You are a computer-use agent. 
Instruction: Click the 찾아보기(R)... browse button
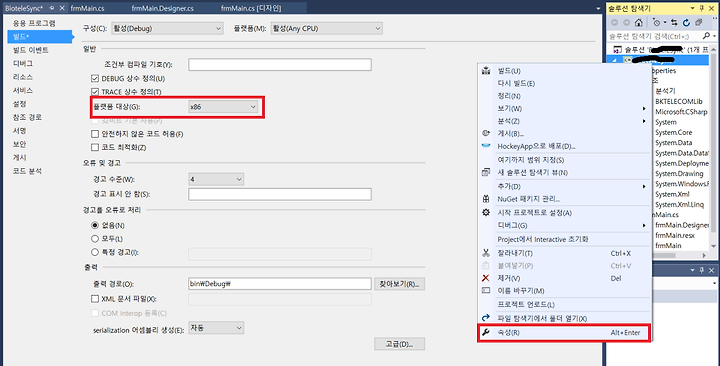pyautogui.click(x=399, y=284)
